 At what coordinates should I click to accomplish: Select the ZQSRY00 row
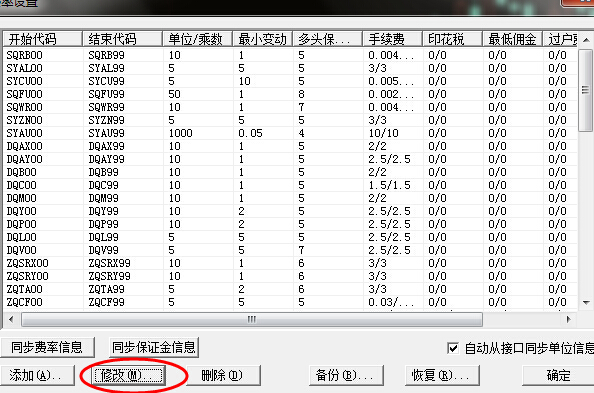click(x=290, y=276)
